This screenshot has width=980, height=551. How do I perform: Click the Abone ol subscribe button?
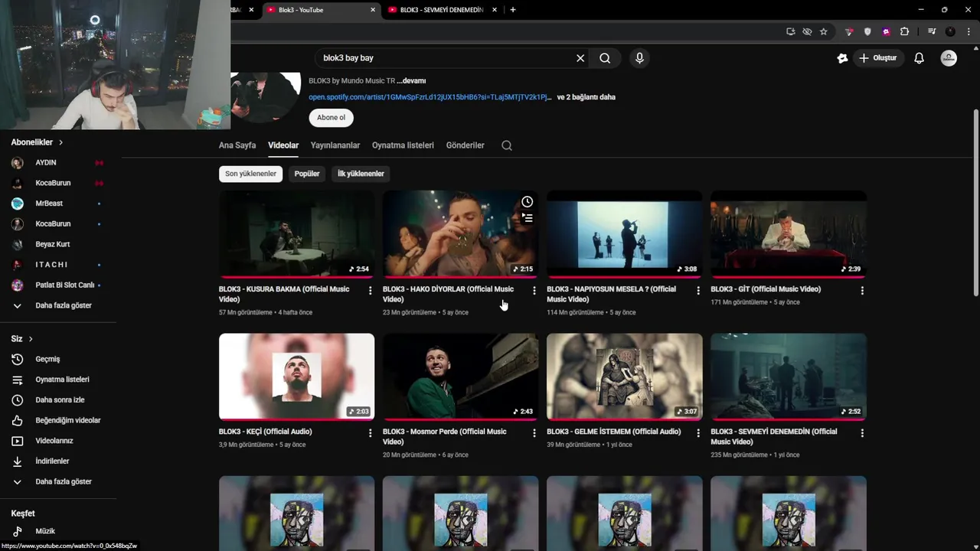point(331,118)
